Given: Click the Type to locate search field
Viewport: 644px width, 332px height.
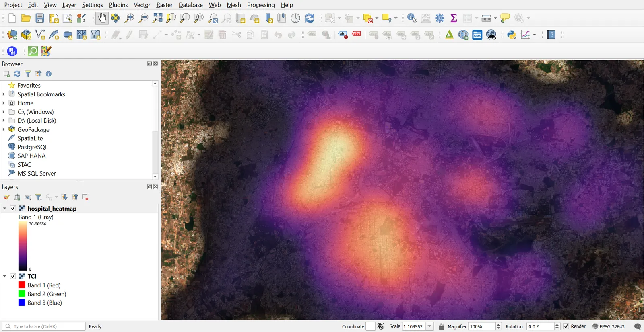Looking at the screenshot, I should coord(43,326).
